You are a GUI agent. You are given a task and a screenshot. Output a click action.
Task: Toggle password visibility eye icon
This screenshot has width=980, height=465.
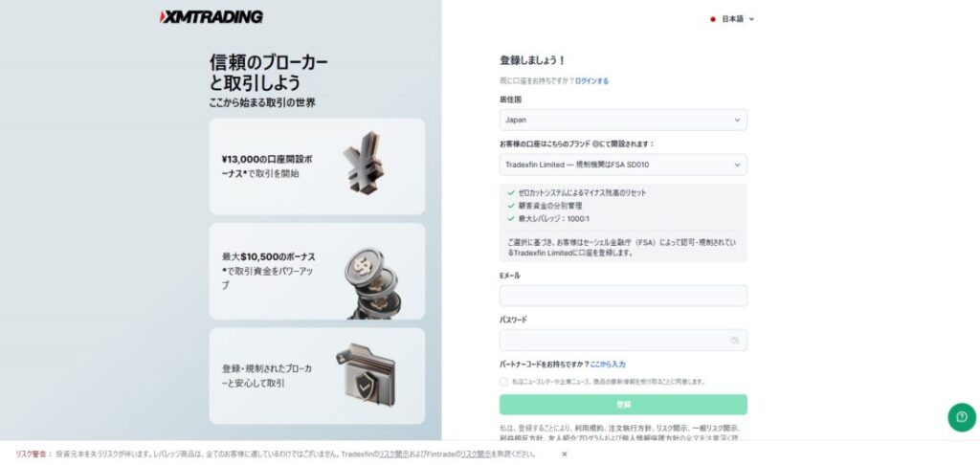pyautogui.click(x=734, y=340)
